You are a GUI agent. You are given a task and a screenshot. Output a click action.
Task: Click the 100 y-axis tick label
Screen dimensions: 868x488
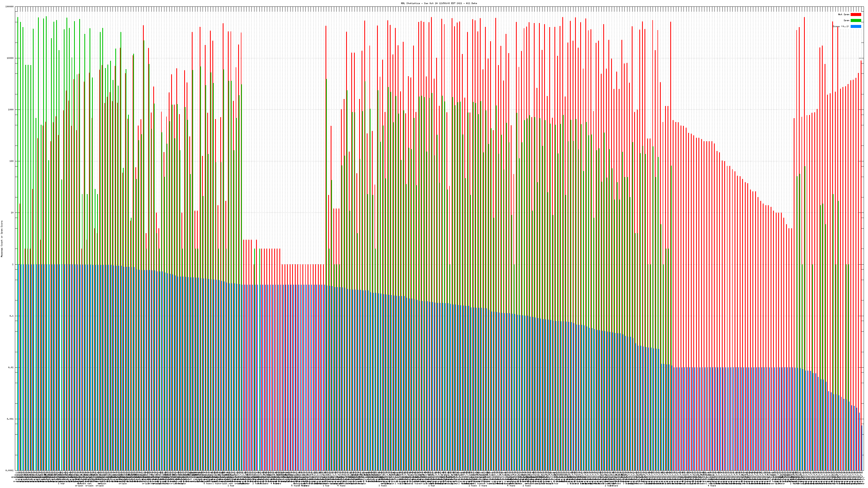point(12,161)
